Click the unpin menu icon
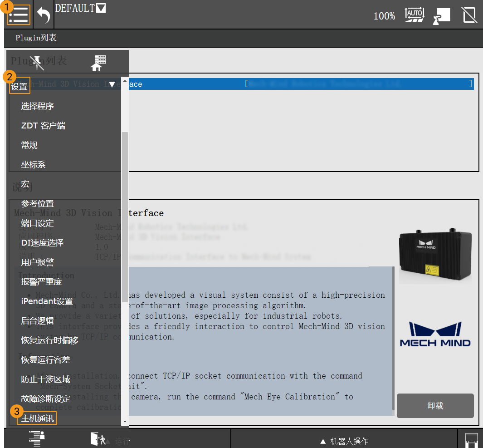The width and height of the screenshot is (483, 448). [37, 63]
